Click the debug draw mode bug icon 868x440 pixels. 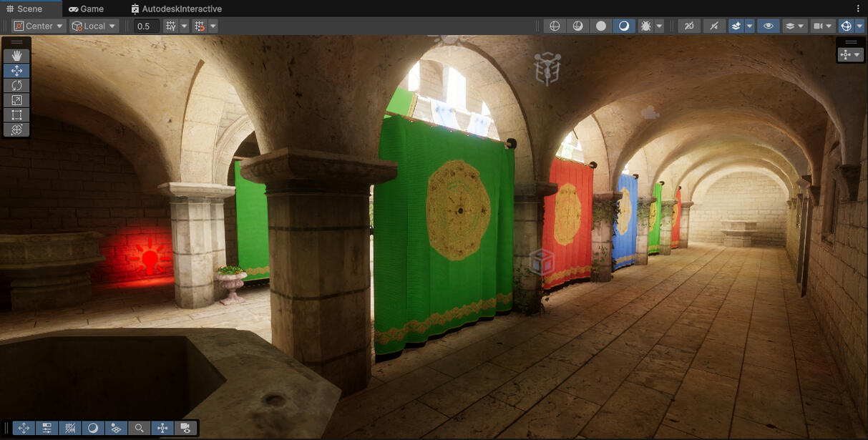[x=646, y=26]
